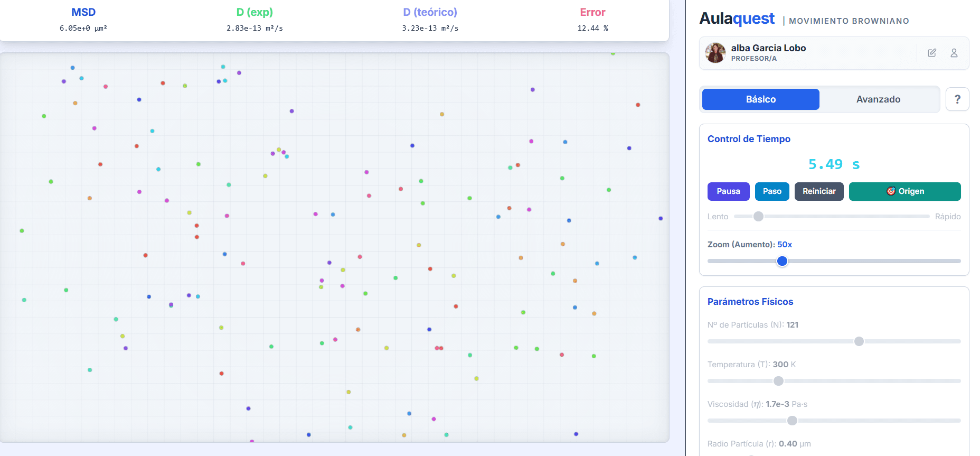Open help with the question mark button
Screen dimensions: 980x456
[957, 99]
